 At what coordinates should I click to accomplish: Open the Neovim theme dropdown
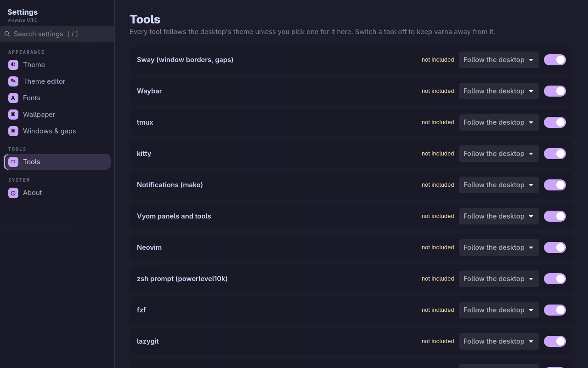tap(499, 247)
